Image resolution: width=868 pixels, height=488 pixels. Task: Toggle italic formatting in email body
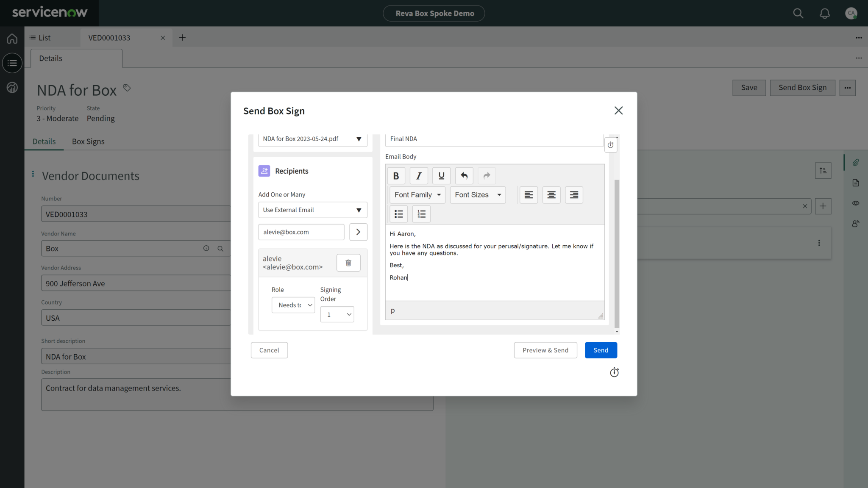coord(419,176)
